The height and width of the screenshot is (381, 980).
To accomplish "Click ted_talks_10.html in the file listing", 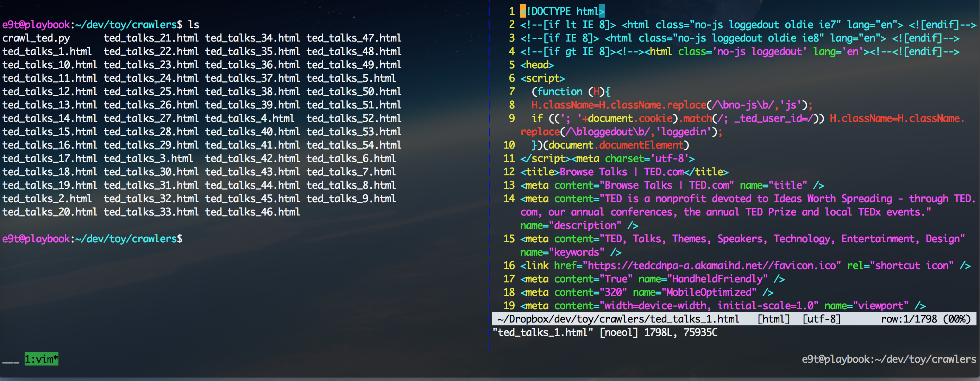I will tap(50, 65).
